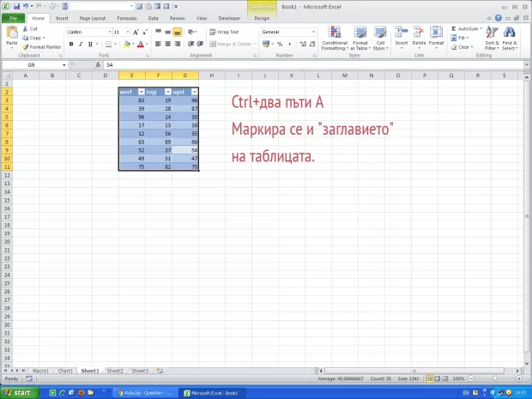The height and width of the screenshot is (399, 532).
Task: Click Decrease Decimal icon
Action: pyautogui.click(x=312, y=44)
